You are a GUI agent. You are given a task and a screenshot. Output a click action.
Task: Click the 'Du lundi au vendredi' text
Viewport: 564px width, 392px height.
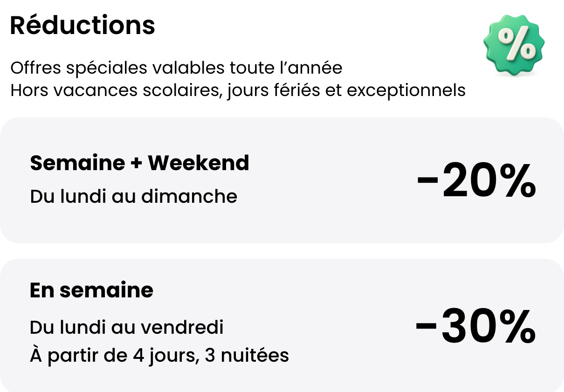tap(126, 327)
